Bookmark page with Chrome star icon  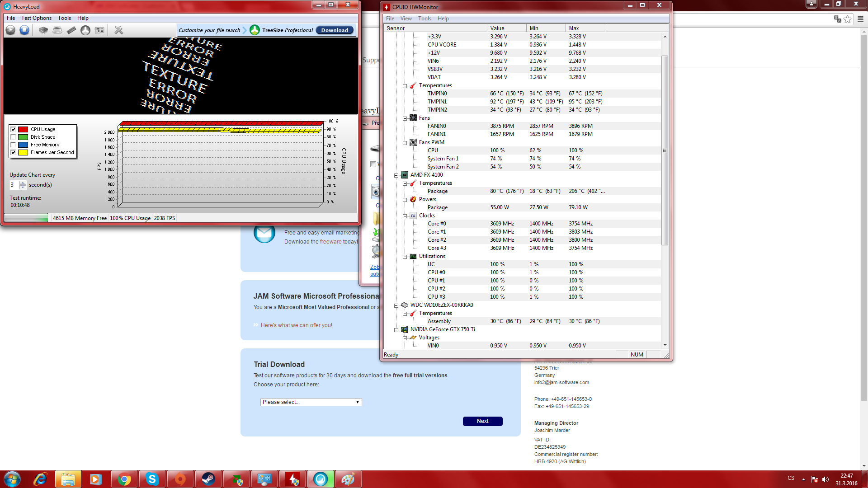click(847, 19)
